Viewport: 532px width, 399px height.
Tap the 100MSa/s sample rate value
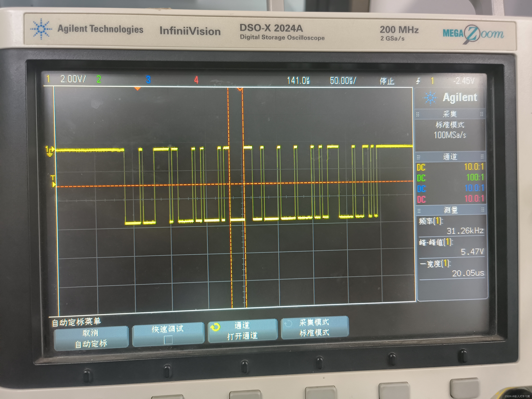[x=450, y=135]
